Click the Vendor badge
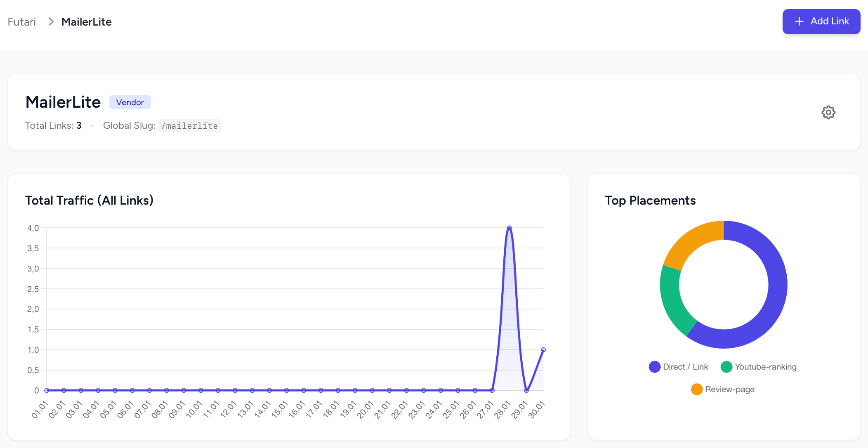Screen dimensions: 868x448 click(130, 102)
